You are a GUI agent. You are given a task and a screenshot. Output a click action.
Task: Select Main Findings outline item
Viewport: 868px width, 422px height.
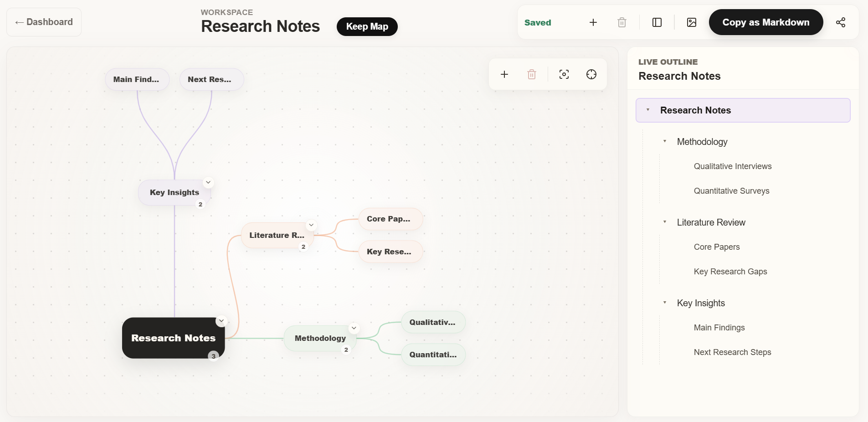pos(719,328)
